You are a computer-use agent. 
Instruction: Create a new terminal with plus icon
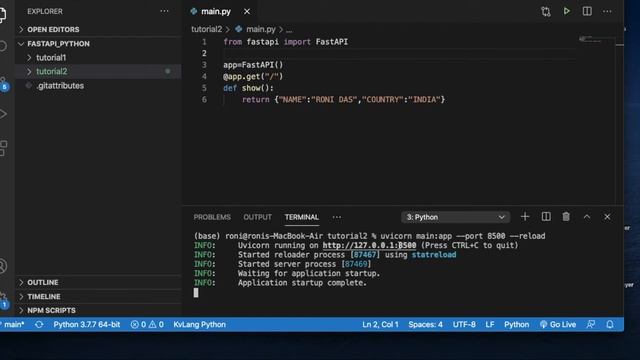[x=525, y=217]
